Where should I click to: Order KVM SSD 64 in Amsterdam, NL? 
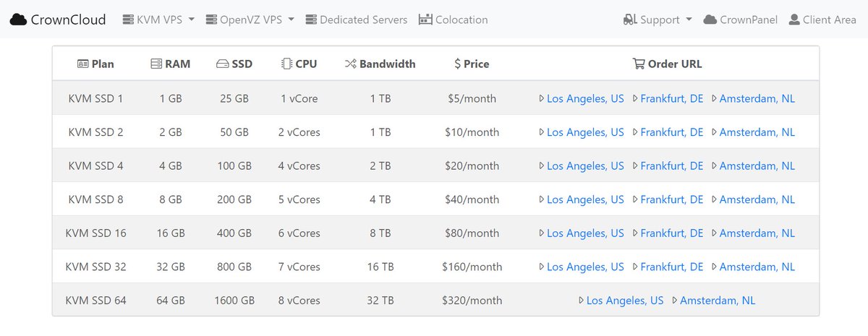[718, 300]
